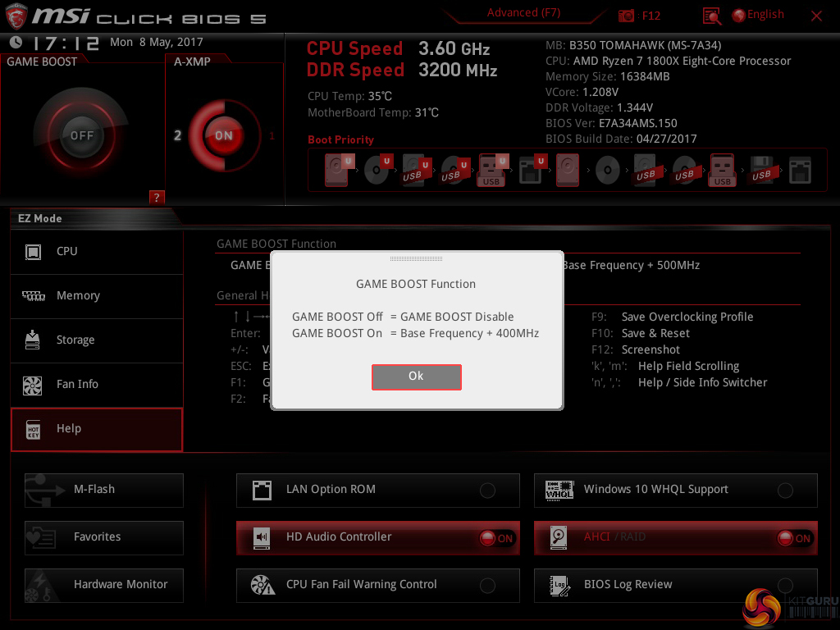Click the Storage drive icon
Image resolution: width=840 pixels, height=630 pixels.
(33, 340)
